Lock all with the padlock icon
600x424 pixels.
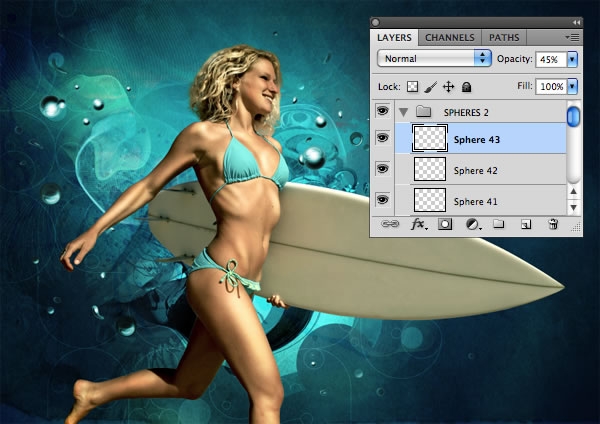(466, 87)
